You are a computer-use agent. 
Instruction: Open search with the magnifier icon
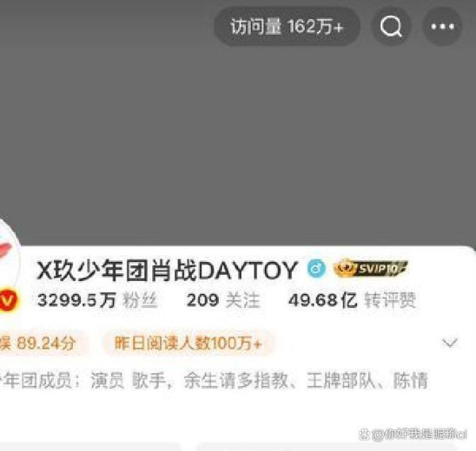pyautogui.click(x=391, y=26)
